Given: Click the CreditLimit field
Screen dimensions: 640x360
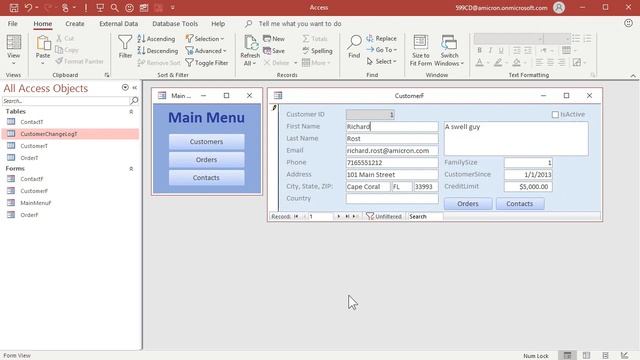Looking at the screenshot, I should (528, 187).
